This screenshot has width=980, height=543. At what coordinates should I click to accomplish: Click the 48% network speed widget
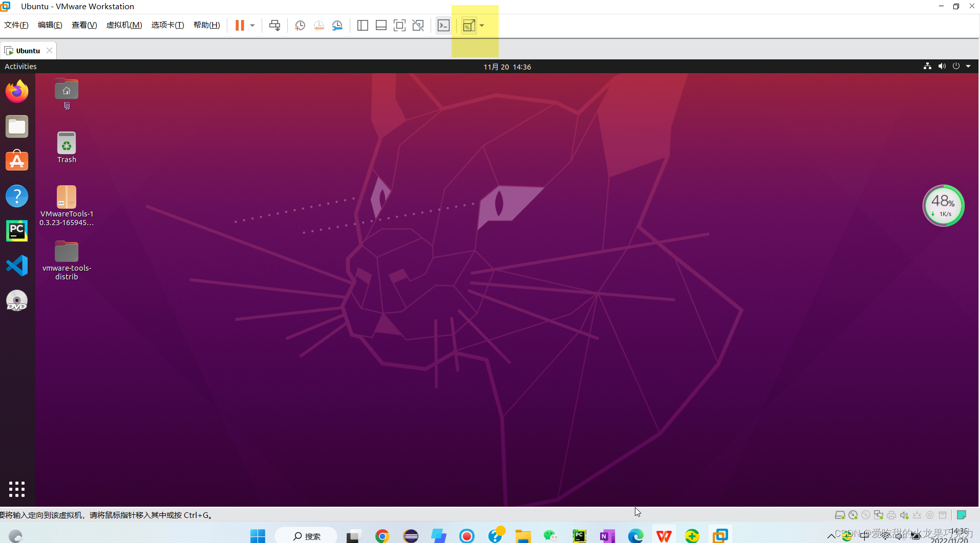point(943,206)
